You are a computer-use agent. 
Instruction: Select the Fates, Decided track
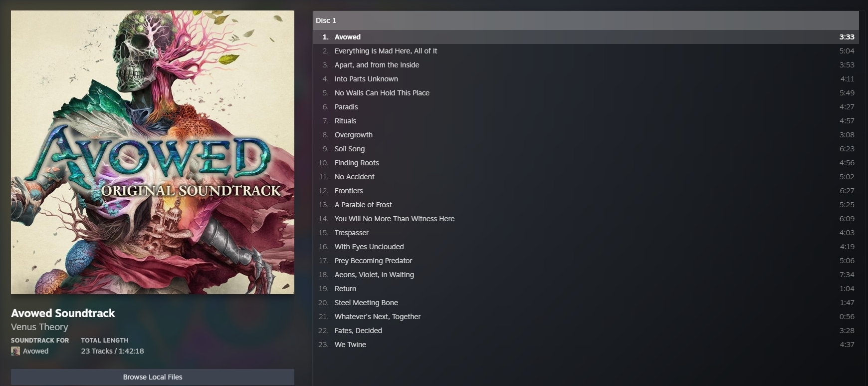(586, 331)
